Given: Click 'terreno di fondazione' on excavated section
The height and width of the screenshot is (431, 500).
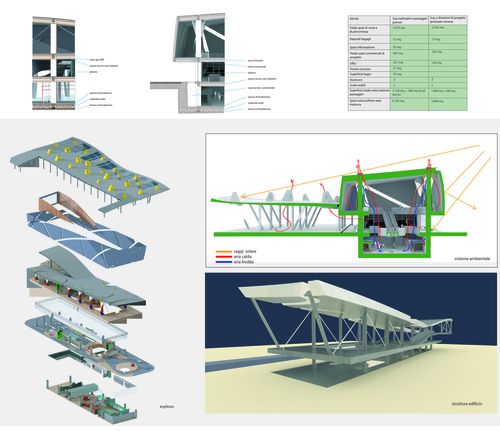Looking at the screenshot, I should (x=259, y=109).
